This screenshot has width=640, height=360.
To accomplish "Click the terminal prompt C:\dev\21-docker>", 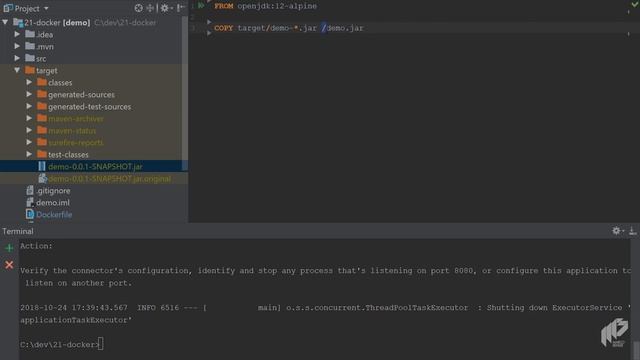I will click(x=60, y=344).
